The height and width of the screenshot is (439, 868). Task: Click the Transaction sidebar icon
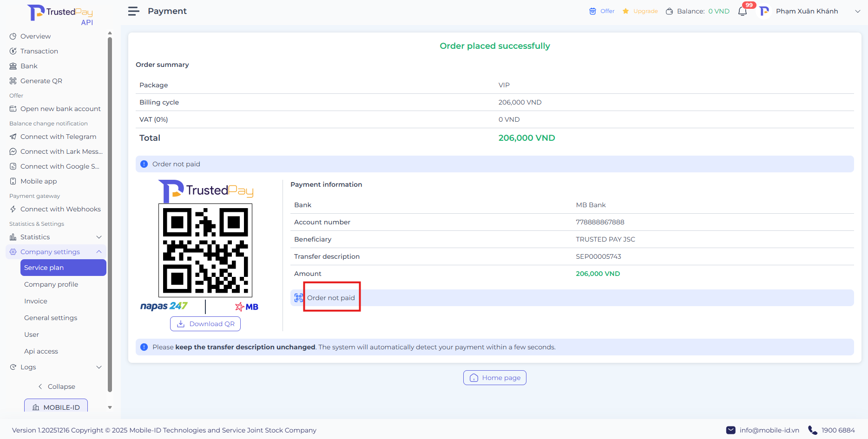click(13, 51)
